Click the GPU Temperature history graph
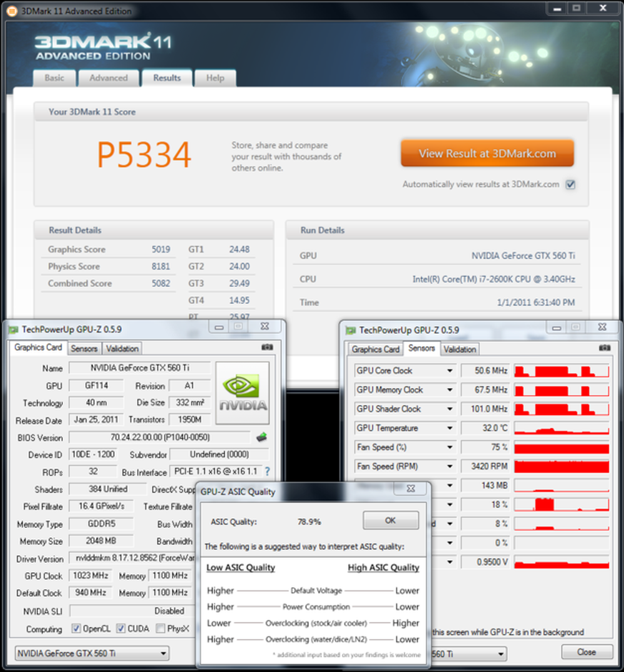This screenshot has height=672, width=624. pyautogui.click(x=562, y=428)
